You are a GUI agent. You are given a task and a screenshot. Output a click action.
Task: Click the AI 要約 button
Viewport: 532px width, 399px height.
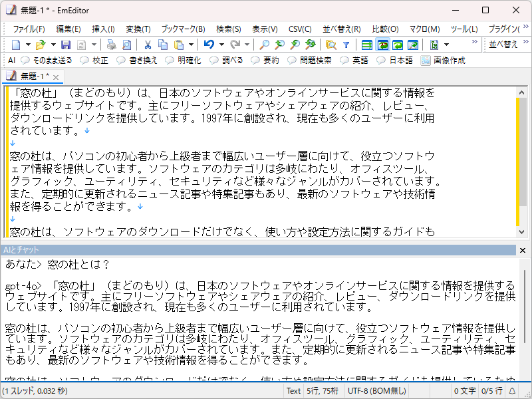tap(265, 61)
